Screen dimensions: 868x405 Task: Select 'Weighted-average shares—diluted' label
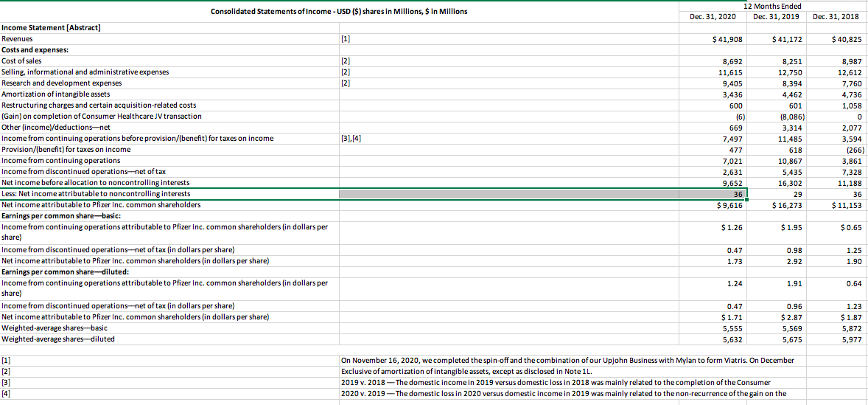[x=58, y=338]
